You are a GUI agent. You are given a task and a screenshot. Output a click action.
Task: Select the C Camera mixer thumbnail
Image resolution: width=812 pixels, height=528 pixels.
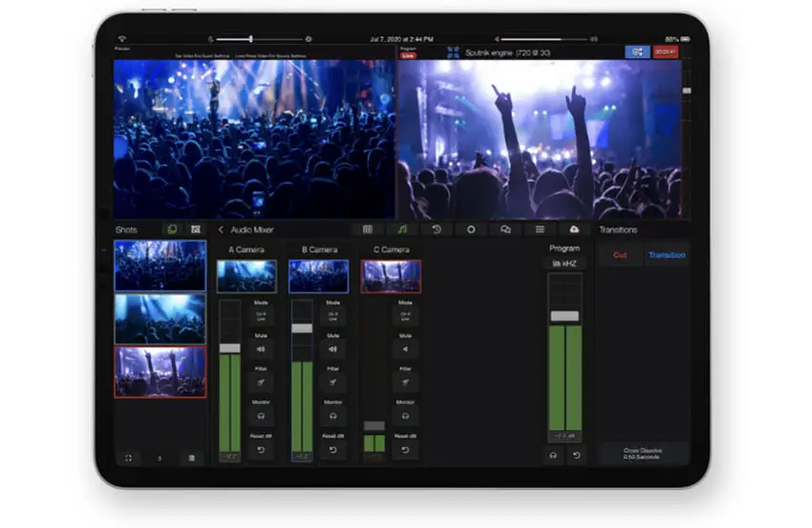tap(391, 277)
